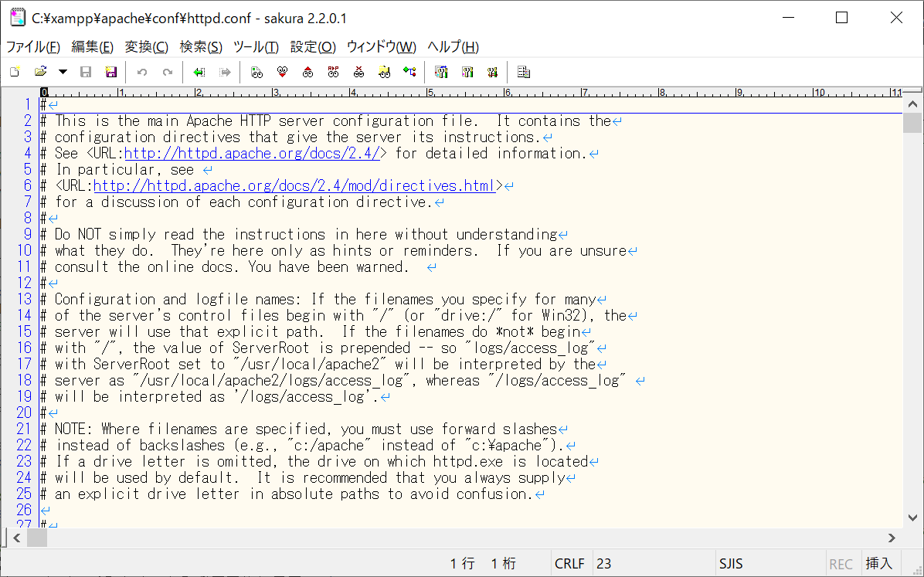Click 'Win32' on line 14

560,315
